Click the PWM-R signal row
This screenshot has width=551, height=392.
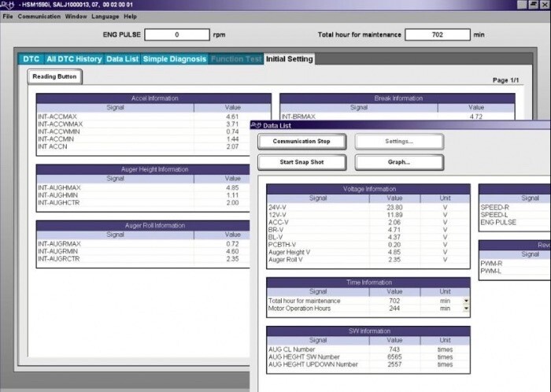[x=515, y=264]
